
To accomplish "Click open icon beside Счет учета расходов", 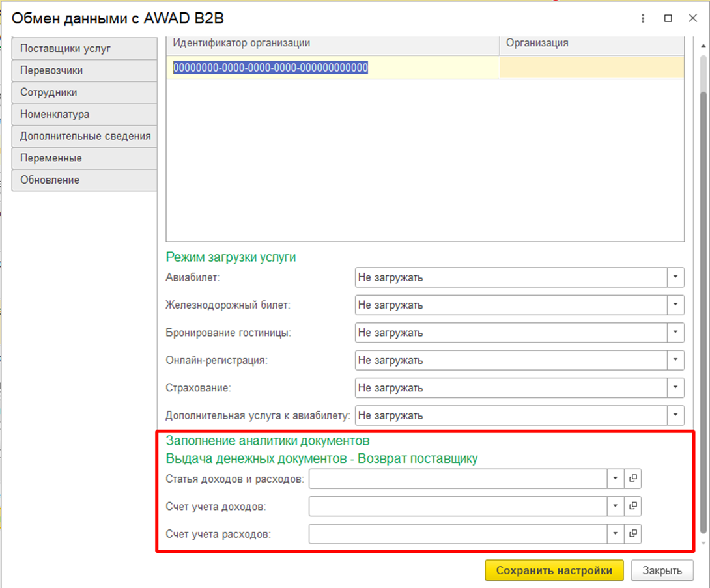I will pyautogui.click(x=632, y=534).
